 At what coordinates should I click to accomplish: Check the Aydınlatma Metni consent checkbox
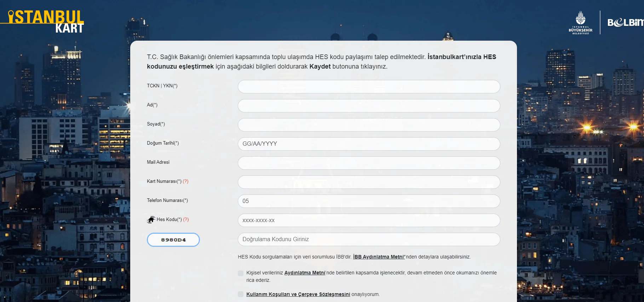click(241, 273)
